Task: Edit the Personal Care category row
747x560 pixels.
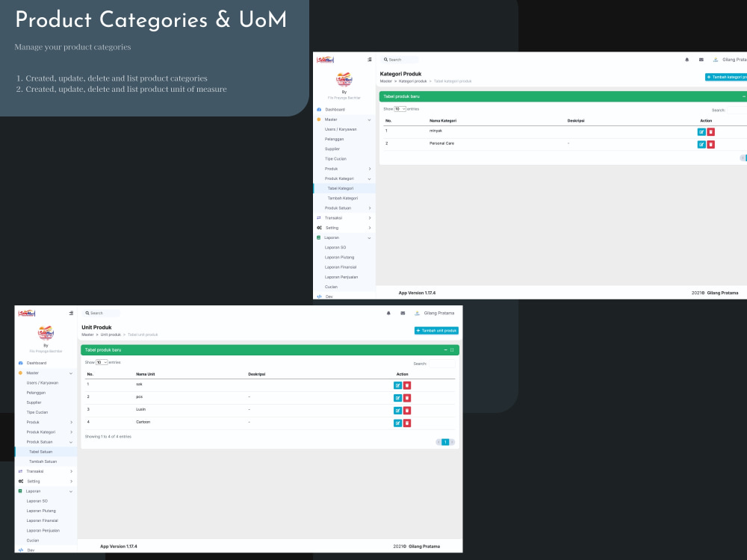Action: click(x=701, y=144)
